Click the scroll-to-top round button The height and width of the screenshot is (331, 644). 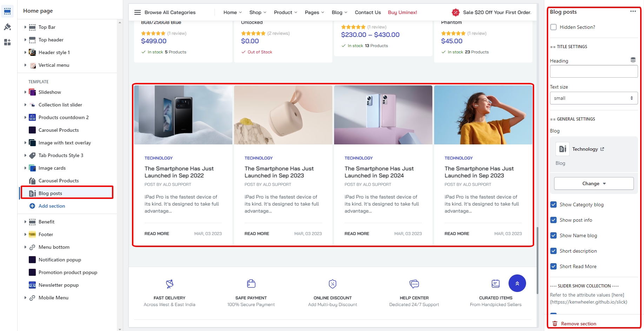tap(517, 283)
